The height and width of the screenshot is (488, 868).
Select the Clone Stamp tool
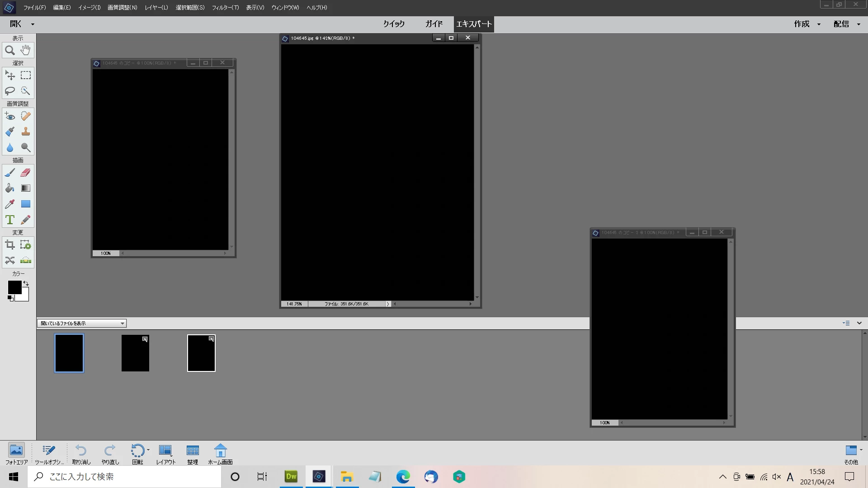coord(26,131)
